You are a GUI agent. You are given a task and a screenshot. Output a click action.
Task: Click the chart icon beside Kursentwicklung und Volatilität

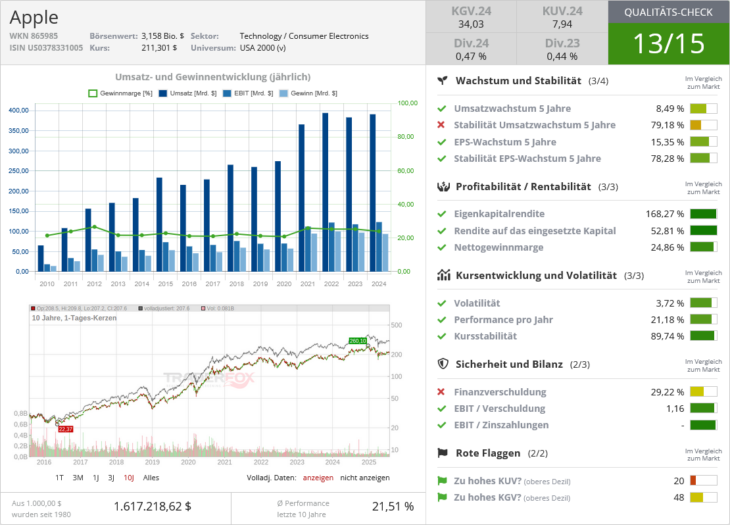(443, 275)
